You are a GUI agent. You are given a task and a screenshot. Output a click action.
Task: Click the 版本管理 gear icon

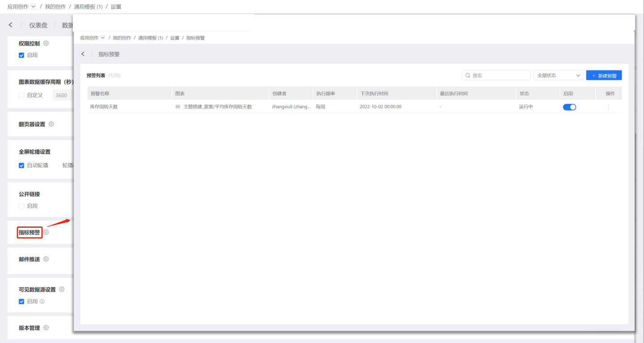tap(46, 328)
